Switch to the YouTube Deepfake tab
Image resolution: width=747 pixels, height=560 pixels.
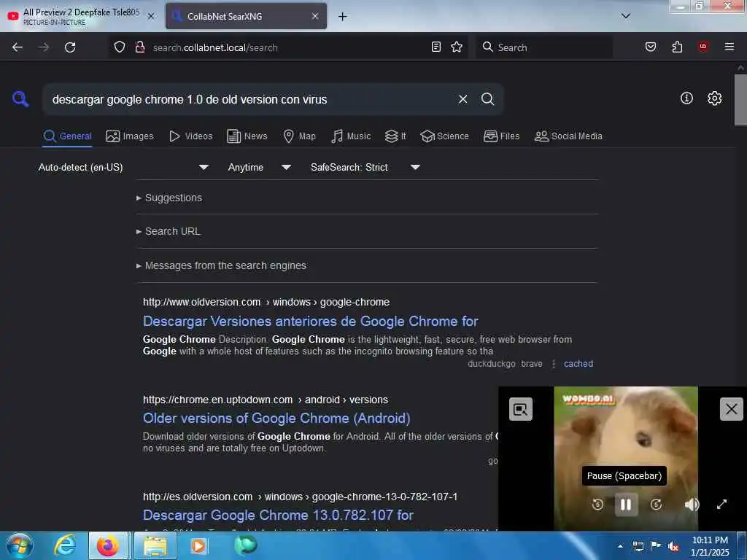pos(81,16)
